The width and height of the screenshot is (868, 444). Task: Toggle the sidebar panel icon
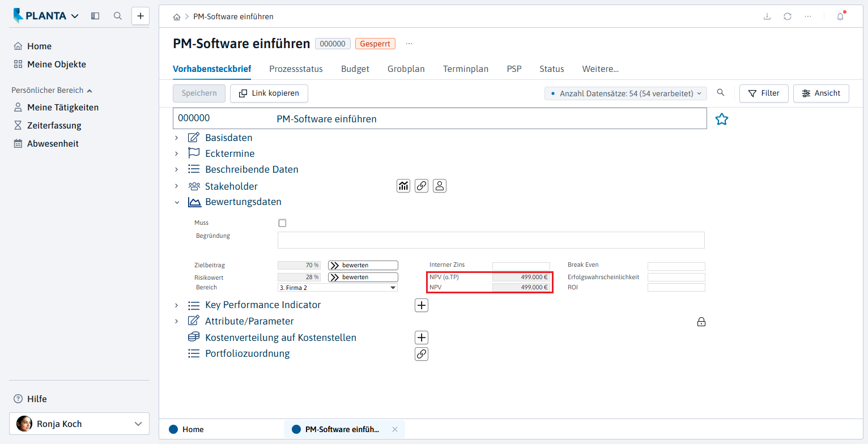95,16
